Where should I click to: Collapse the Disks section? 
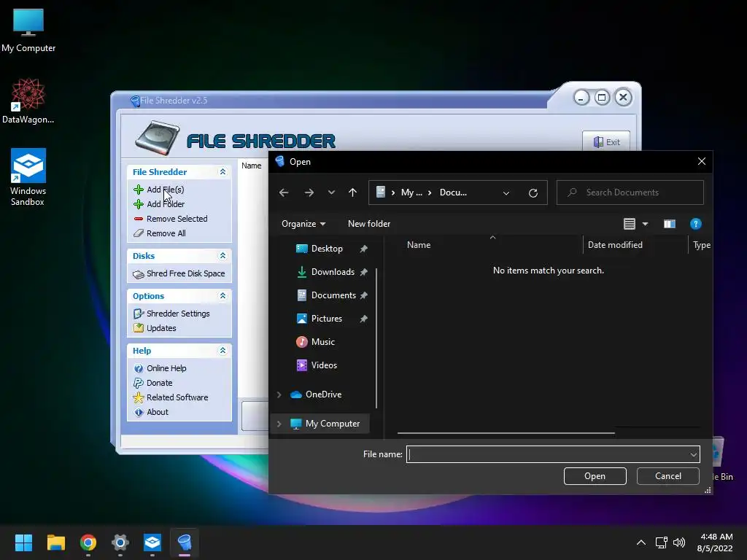(222, 256)
